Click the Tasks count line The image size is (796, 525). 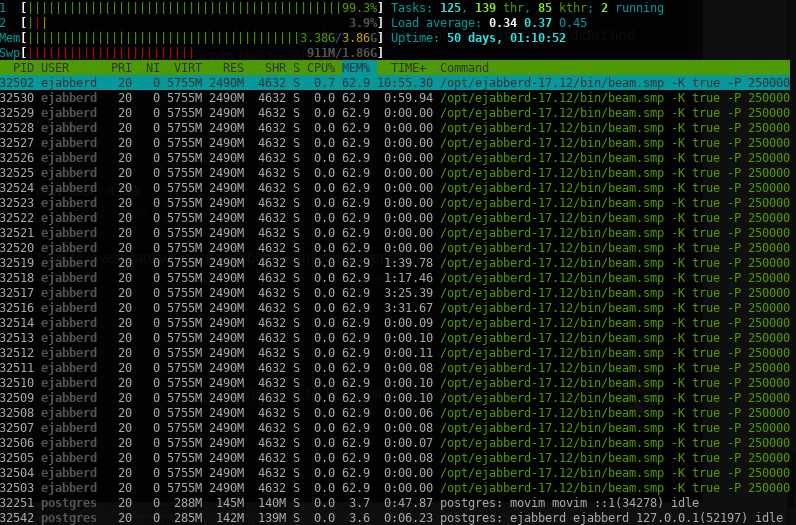(527, 8)
